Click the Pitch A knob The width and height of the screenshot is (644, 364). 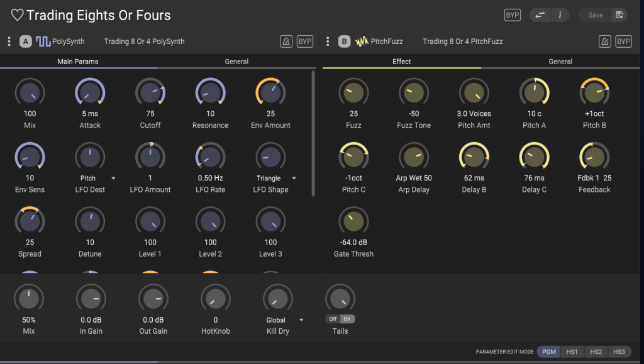(x=535, y=92)
